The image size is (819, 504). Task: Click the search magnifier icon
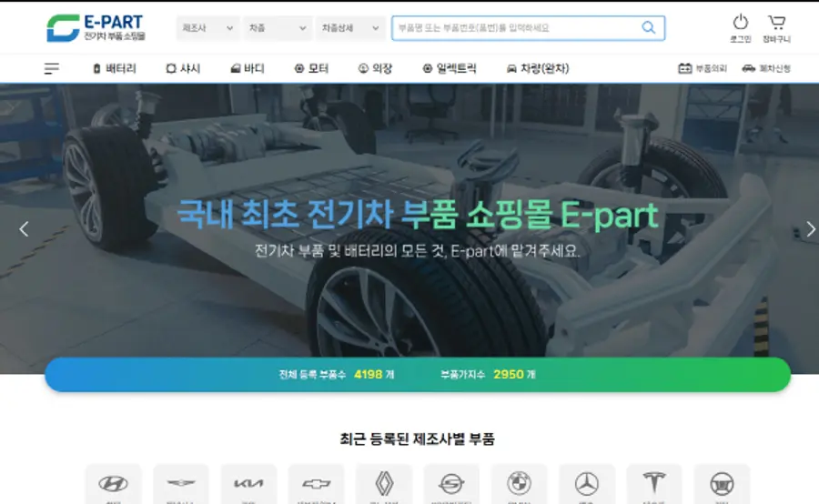pyautogui.click(x=648, y=28)
